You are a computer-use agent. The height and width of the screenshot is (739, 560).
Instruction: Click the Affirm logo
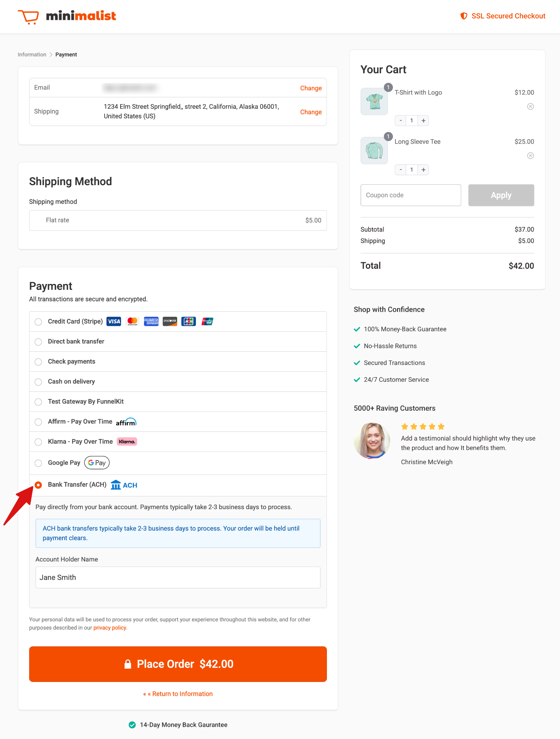tap(126, 421)
